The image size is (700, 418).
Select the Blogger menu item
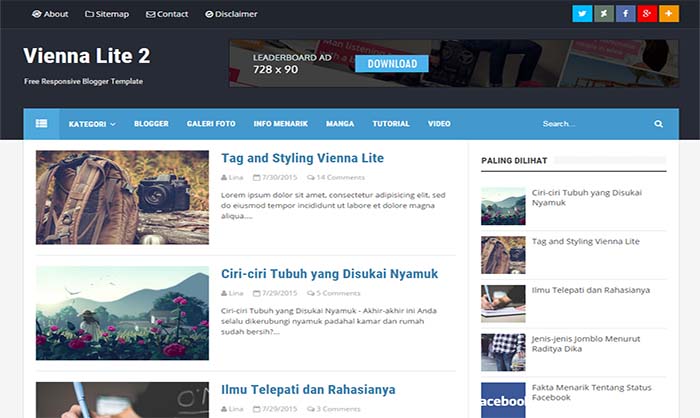(151, 124)
